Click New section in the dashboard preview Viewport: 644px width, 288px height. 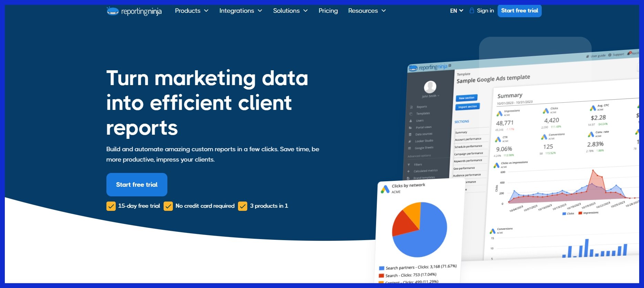click(x=466, y=98)
